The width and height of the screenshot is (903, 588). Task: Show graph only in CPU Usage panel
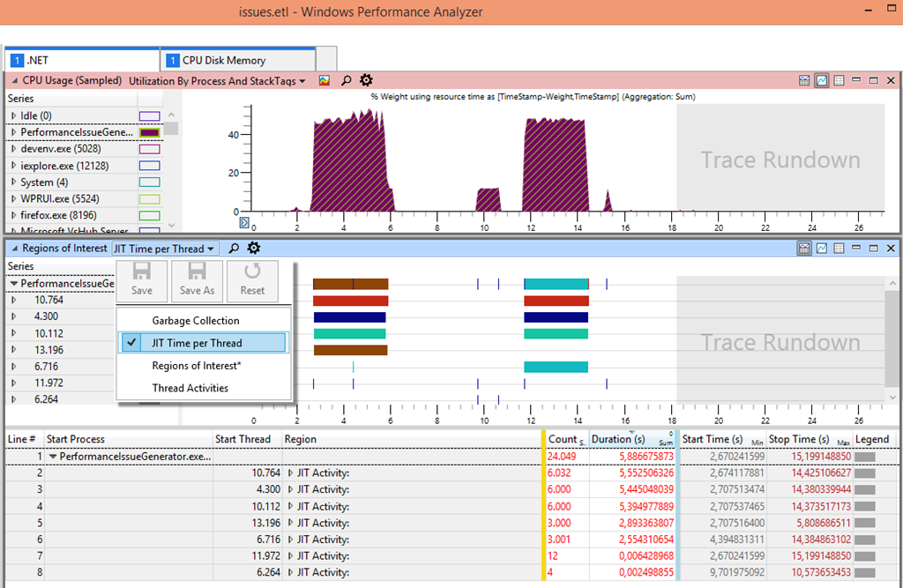point(822,80)
